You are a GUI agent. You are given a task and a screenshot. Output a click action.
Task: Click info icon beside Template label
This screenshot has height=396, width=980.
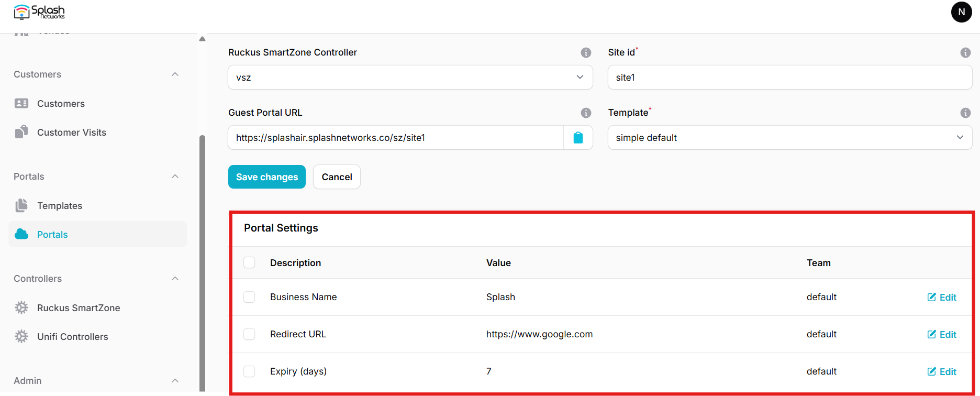pyautogui.click(x=965, y=113)
